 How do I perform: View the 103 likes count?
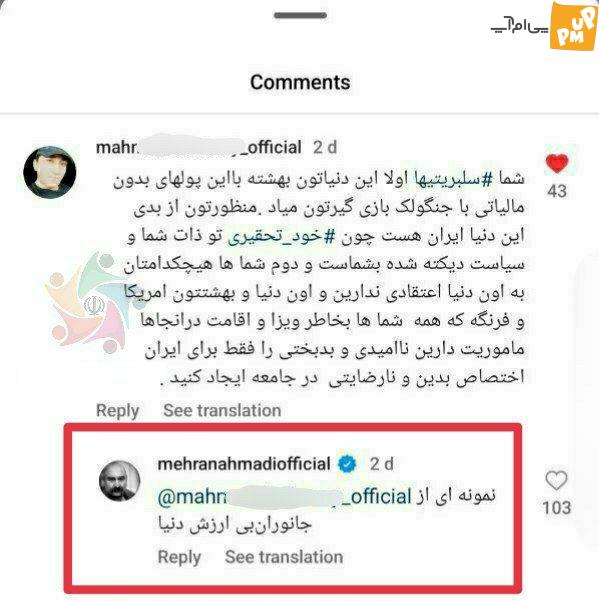[557, 508]
